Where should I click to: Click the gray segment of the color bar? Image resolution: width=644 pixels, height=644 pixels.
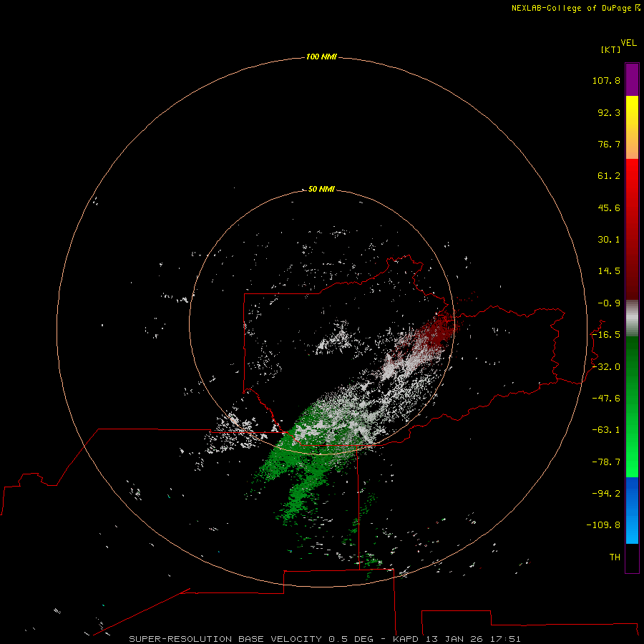[632, 318]
